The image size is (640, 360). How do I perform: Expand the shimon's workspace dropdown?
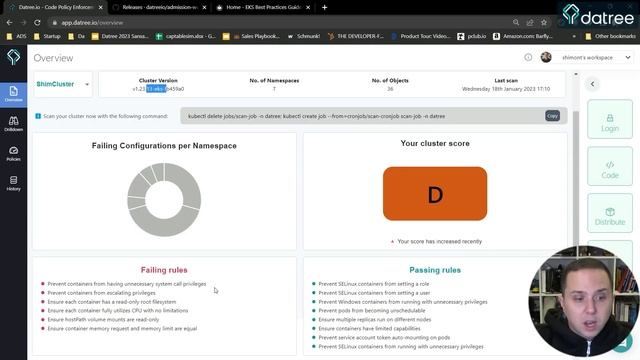(x=596, y=58)
